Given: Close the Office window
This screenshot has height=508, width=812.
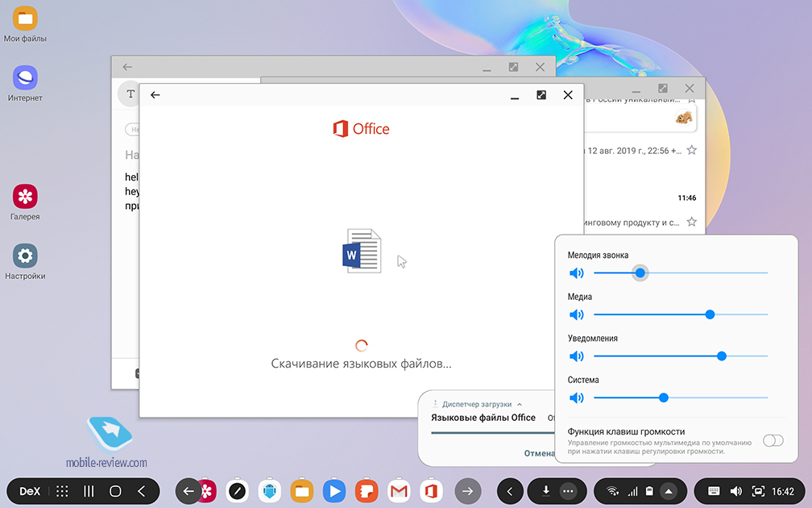Looking at the screenshot, I should (x=568, y=95).
